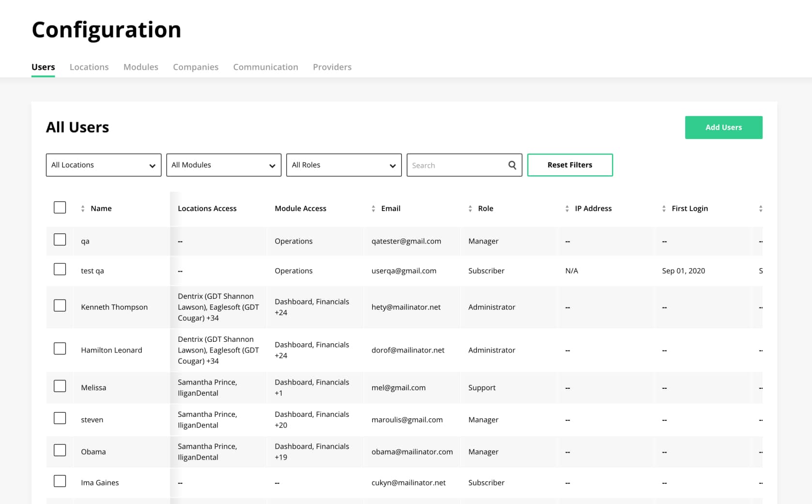Check the box for user qa
Image resolution: width=812 pixels, height=504 pixels.
[60, 240]
